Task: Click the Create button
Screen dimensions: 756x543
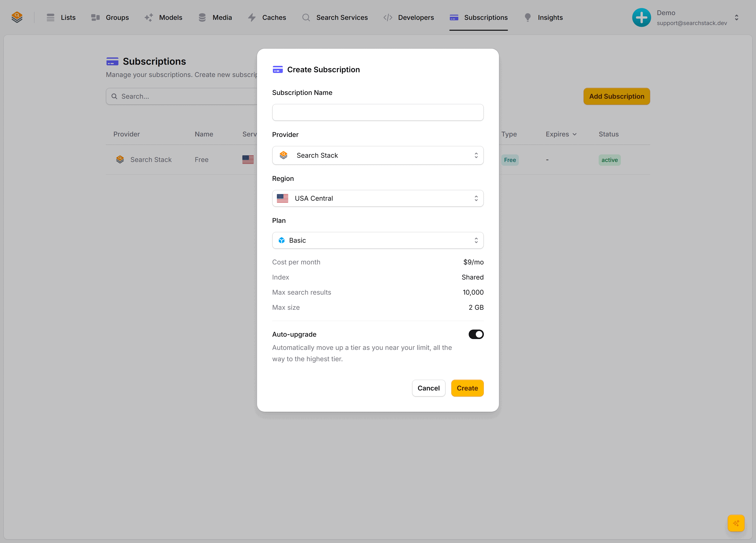Action: click(467, 388)
